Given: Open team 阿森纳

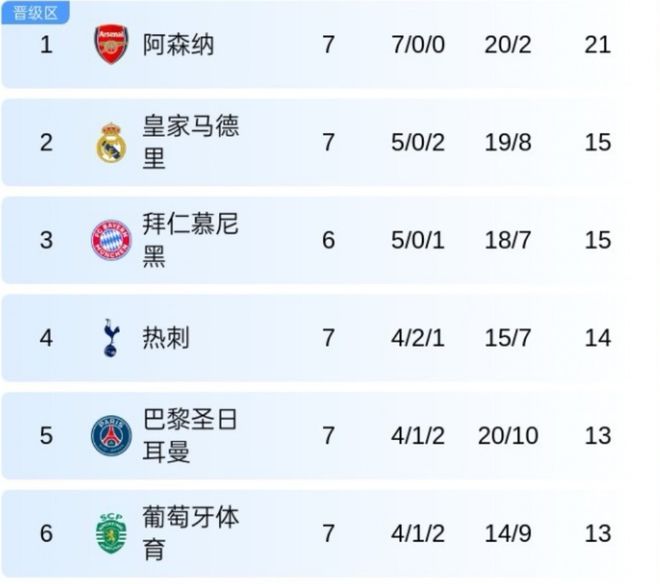Looking at the screenshot, I should coord(178,45).
